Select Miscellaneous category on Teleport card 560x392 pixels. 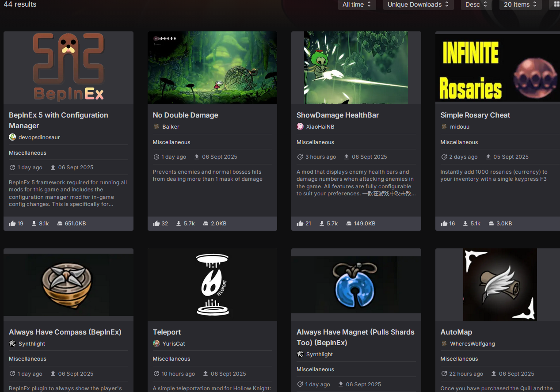171,359
